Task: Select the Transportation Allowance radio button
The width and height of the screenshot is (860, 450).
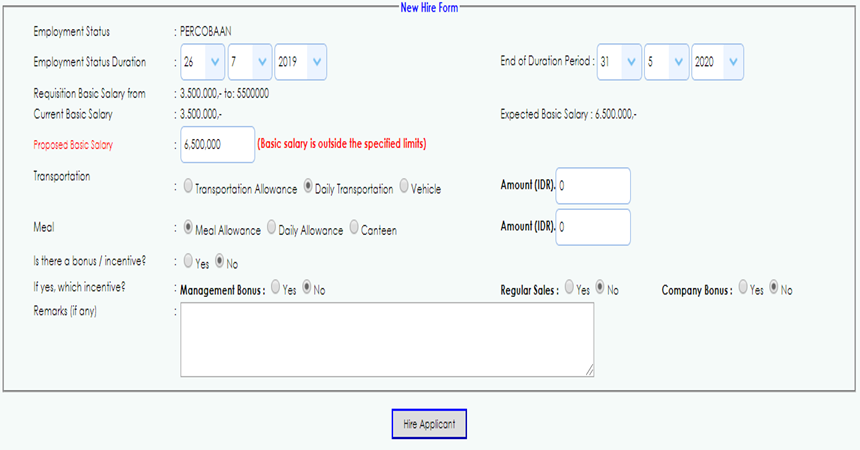Action: (187, 187)
